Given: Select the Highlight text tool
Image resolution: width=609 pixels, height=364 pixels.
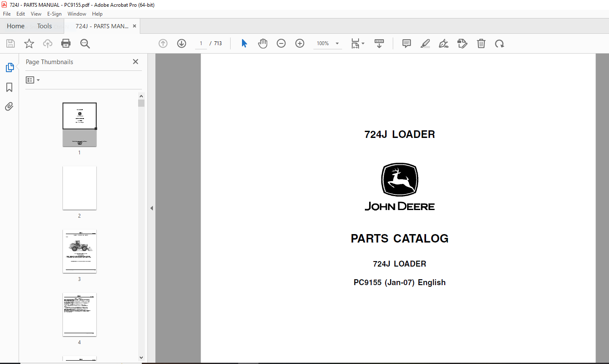Looking at the screenshot, I should point(425,43).
